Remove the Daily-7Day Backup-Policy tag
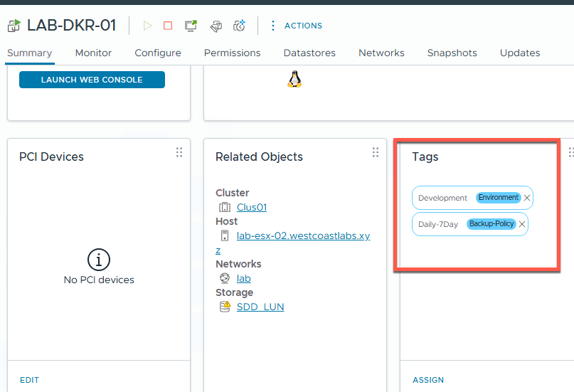The height and width of the screenshot is (392, 574). click(x=522, y=224)
